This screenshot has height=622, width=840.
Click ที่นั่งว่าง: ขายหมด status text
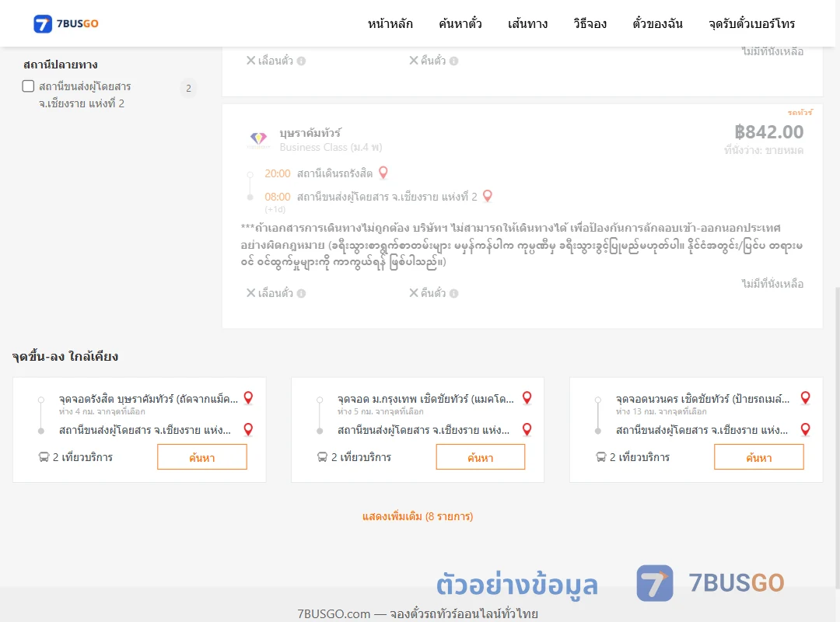[764, 151]
